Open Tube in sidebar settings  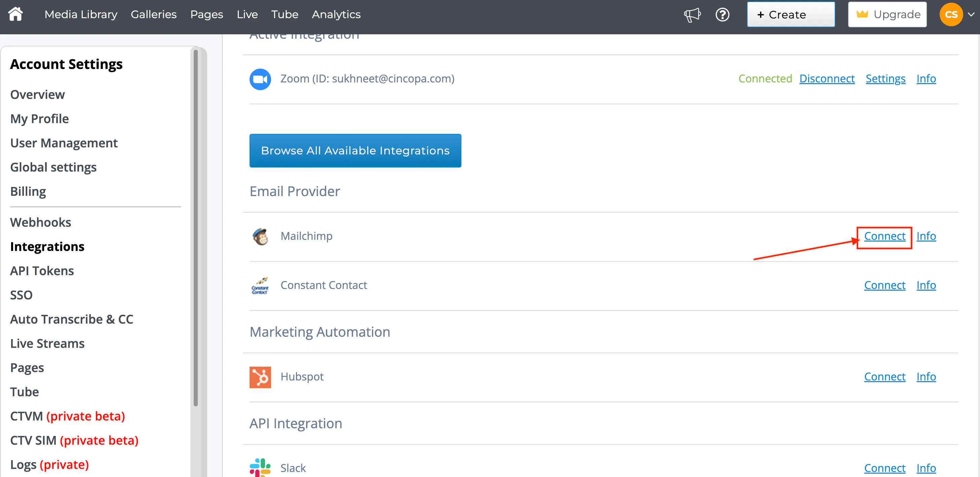click(x=24, y=392)
